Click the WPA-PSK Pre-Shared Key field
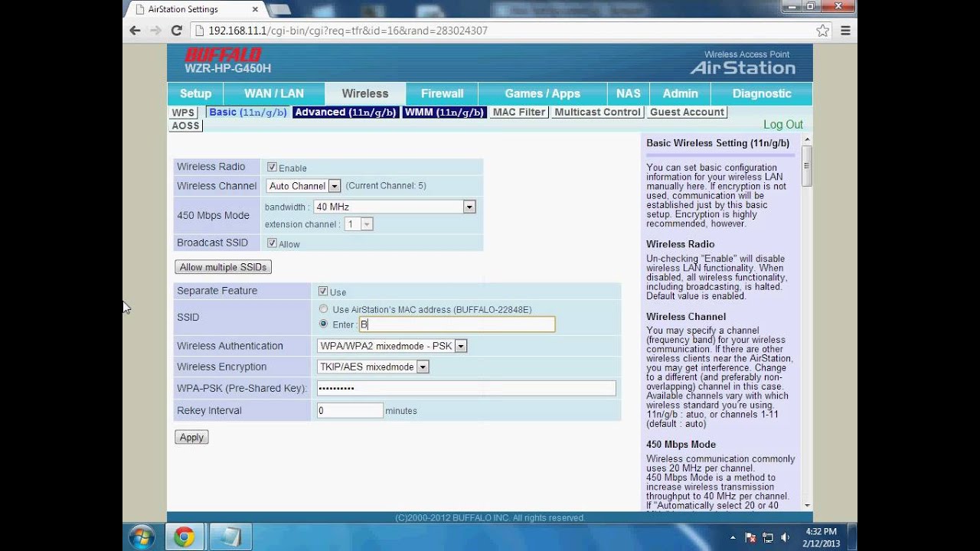The image size is (980, 551). tap(466, 388)
